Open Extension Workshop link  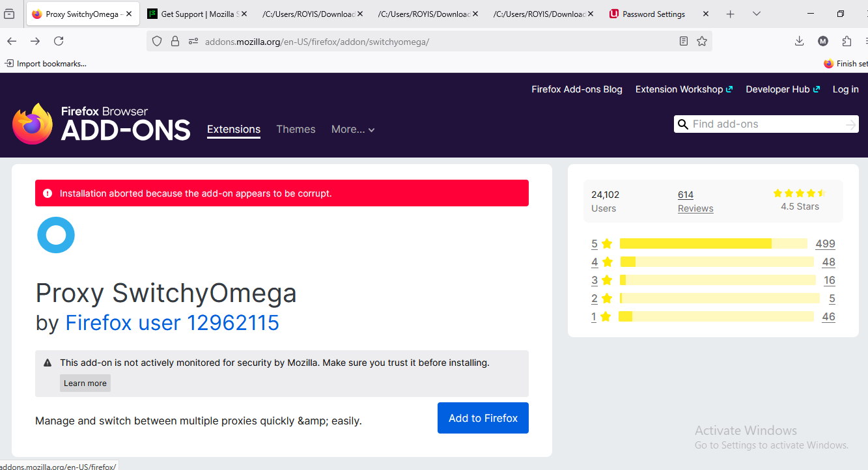684,89
